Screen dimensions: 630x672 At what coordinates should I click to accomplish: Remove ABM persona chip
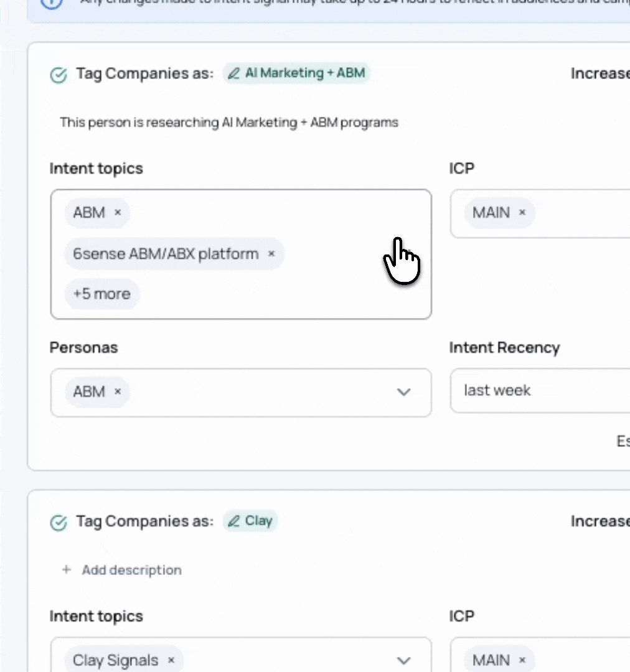pos(118,391)
